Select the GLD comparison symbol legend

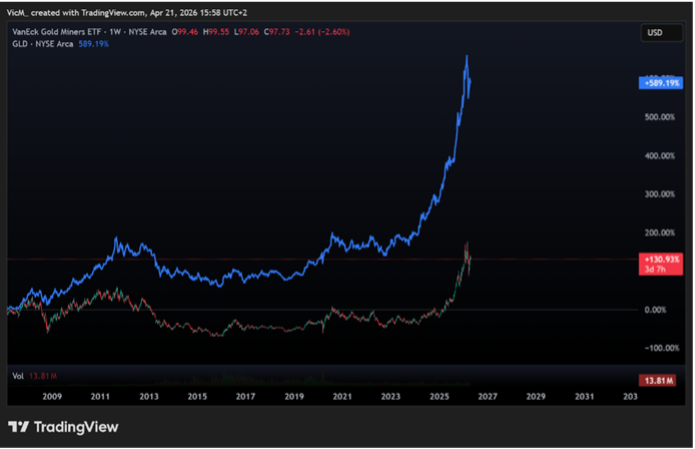tap(46, 45)
